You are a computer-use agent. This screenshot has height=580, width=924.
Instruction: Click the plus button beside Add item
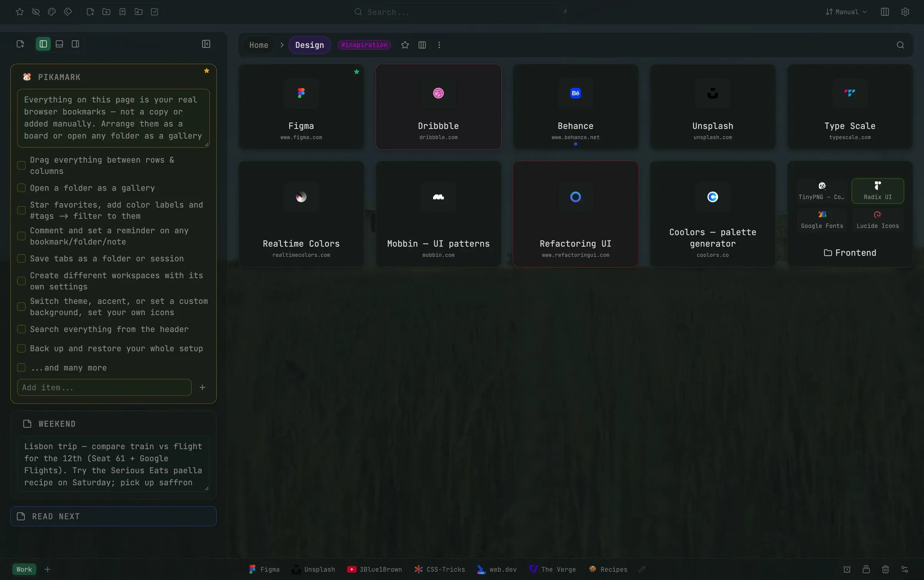click(x=203, y=387)
